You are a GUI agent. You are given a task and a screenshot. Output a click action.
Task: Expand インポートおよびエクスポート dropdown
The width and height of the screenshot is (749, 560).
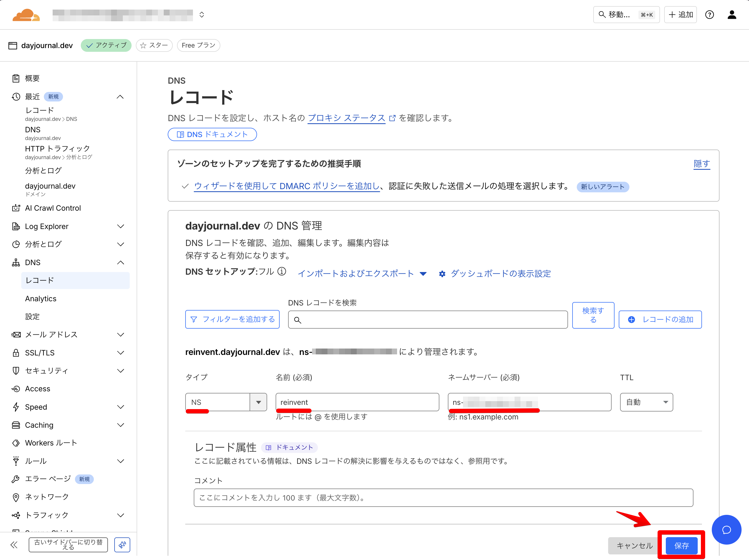point(362,273)
